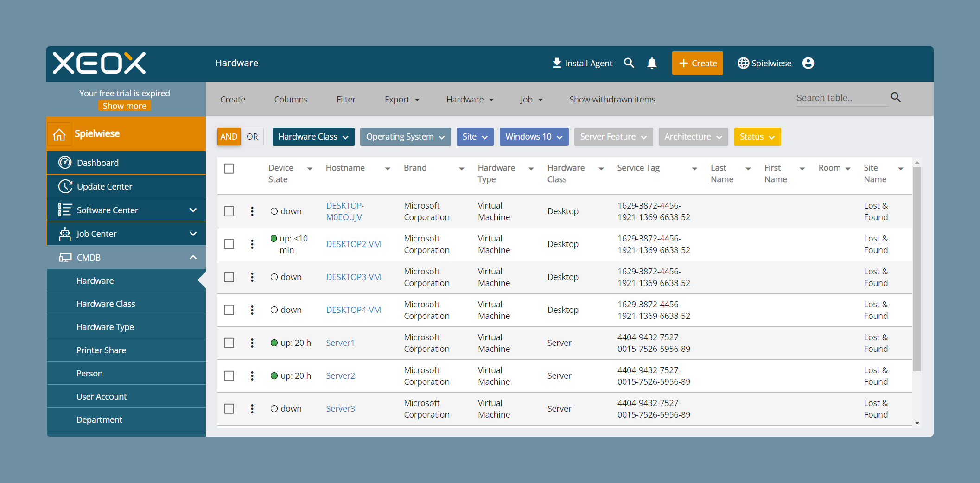
Task: Open three-dot menu for Server3 row
Action: point(252,409)
